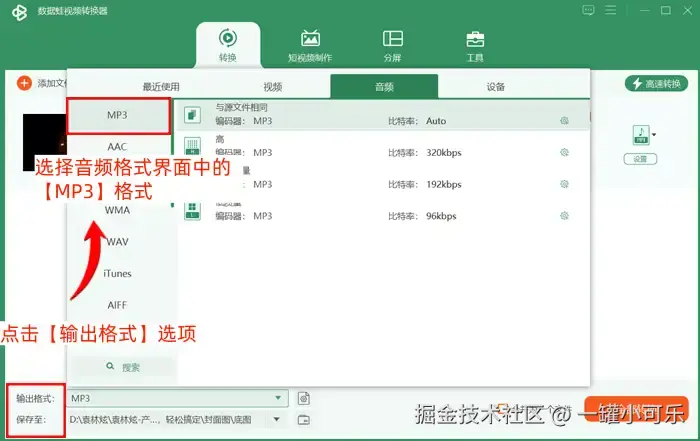Click the same-as-source preset icon
Viewport: 700px width, 441px height.
coord(192,115)
